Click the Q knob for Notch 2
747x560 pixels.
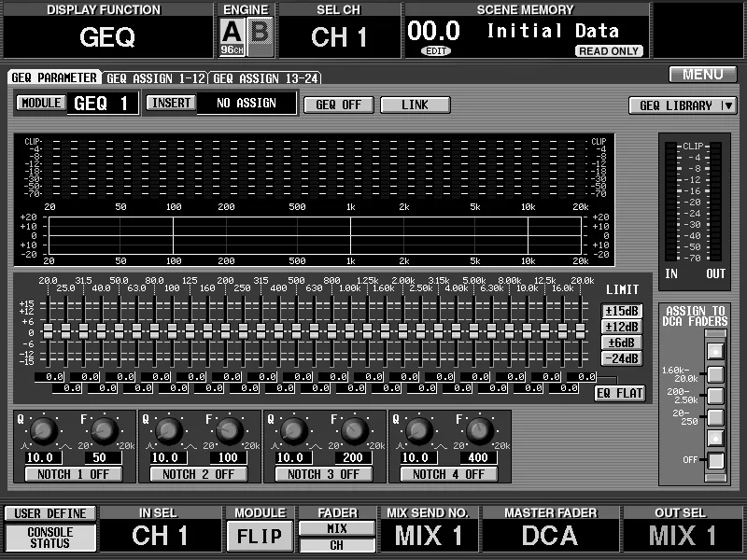point(169,430)
